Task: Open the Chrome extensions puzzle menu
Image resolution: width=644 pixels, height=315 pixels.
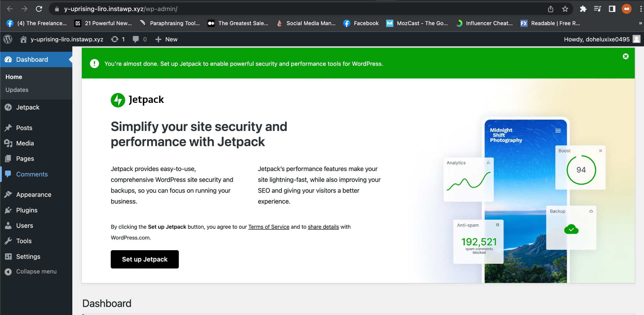Action: point(583,9)
